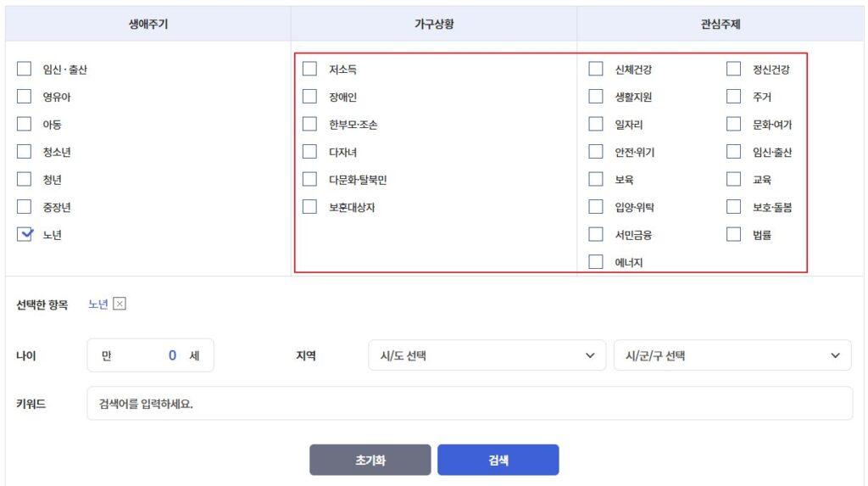Remove the selected 노년 tag with X icon
The width and height of the screenshot is (868, 486).
120,304
